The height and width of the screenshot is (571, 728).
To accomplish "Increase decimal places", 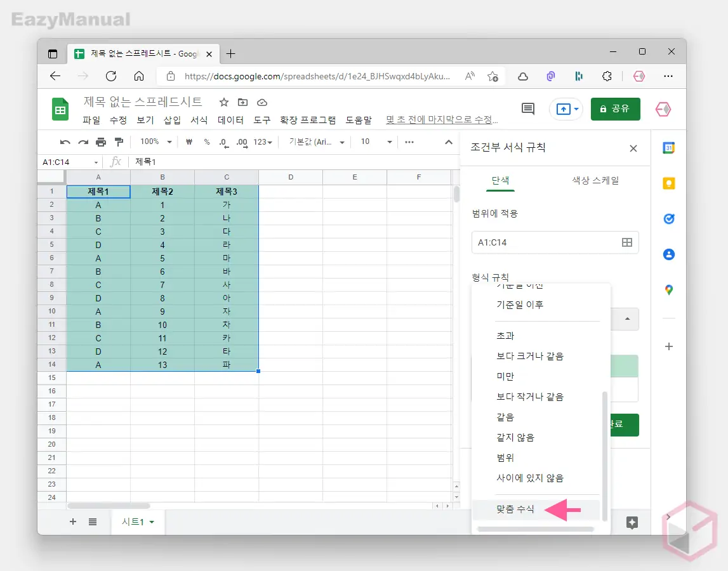I will (242, 143).
